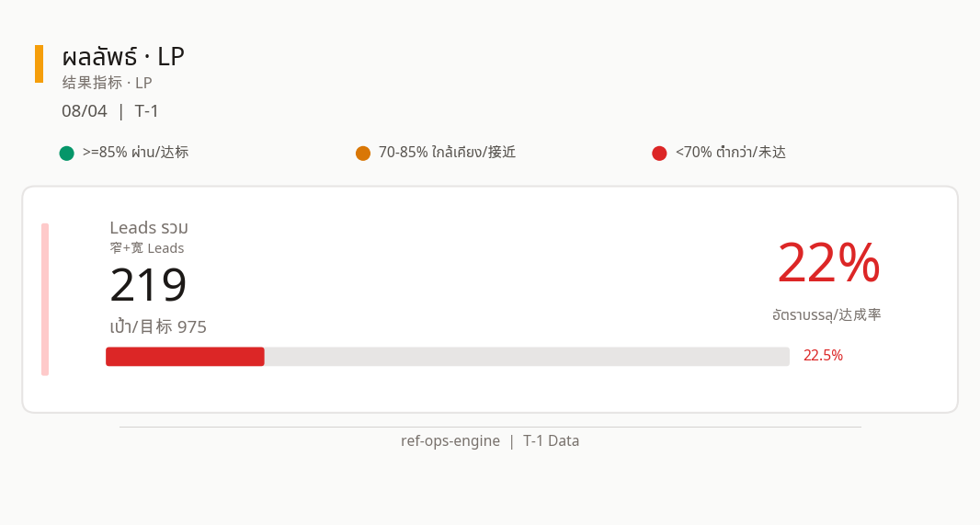Click the เป้า/目标 975 target text
The image size is (980, 525).
point(158,327)
